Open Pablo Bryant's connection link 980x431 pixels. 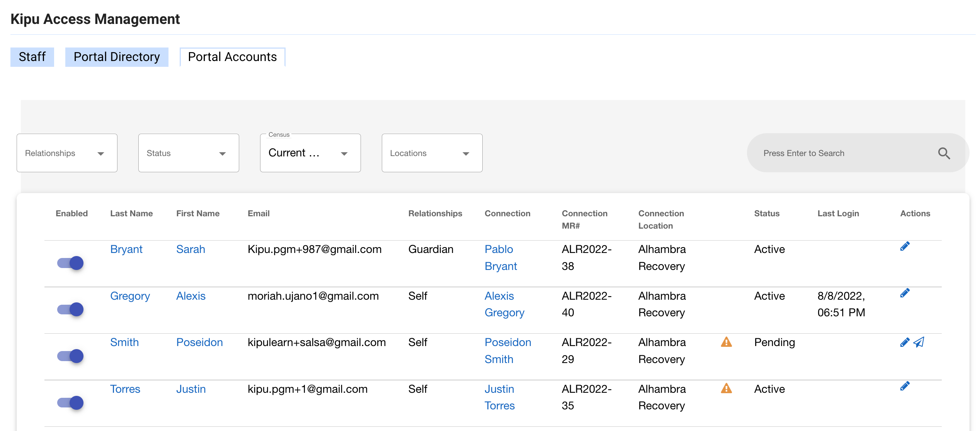(x=500, y=257)
